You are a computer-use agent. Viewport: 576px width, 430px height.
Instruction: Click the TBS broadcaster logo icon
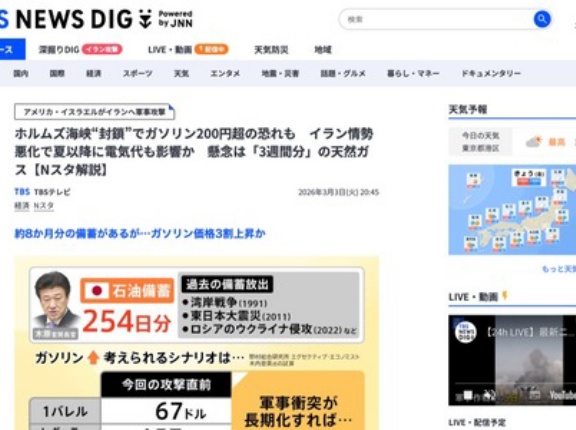pyautogui.click(x=22, y=192)
